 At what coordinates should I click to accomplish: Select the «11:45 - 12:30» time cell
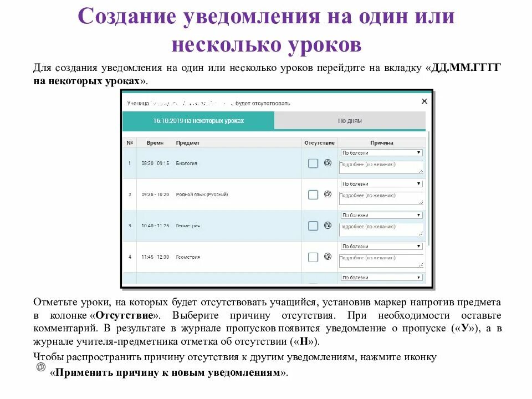[155, 257]
